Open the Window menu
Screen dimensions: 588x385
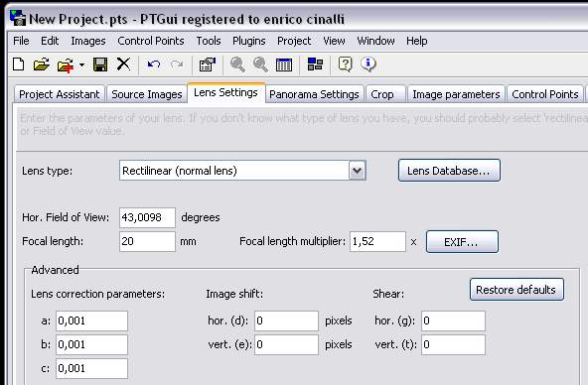pyautogui.click(x=375, y=41)
